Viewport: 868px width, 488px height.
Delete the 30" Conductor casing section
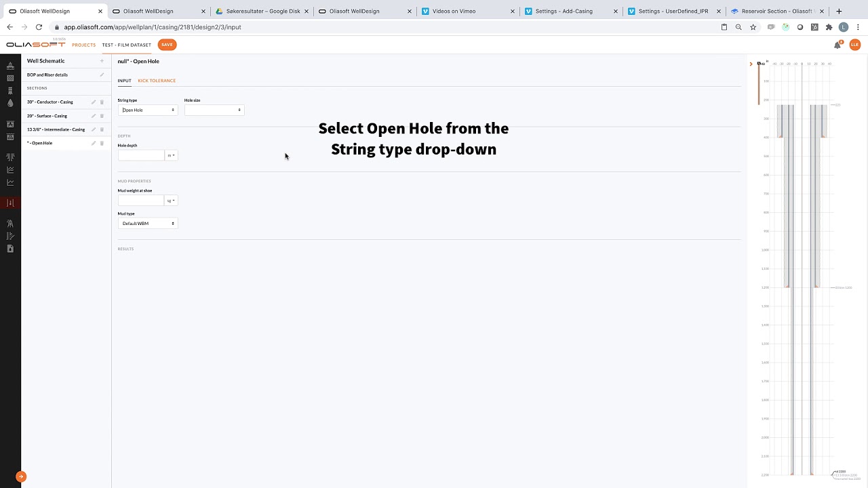click(102, 102)
